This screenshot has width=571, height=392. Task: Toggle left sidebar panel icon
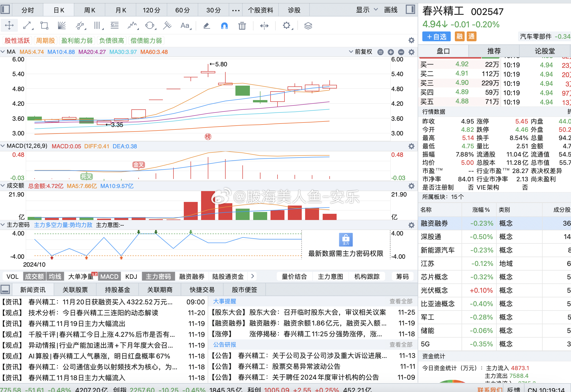click(5, 10)
